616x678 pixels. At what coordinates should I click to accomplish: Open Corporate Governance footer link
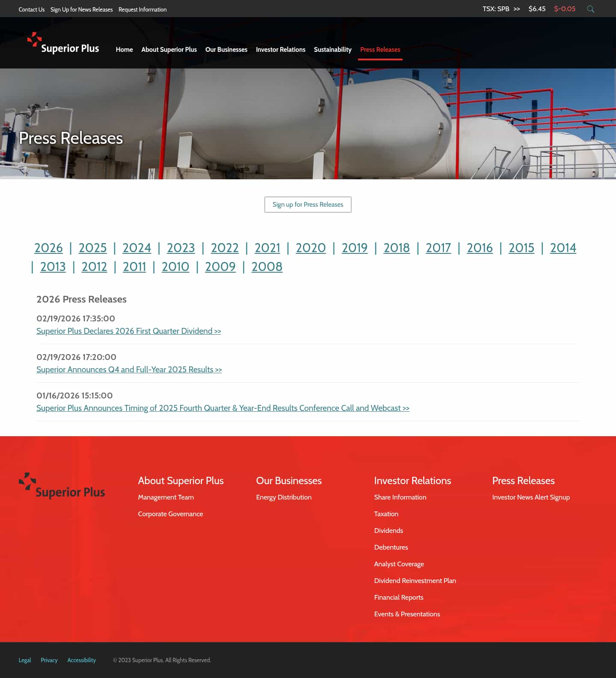(x=171, y=514)
